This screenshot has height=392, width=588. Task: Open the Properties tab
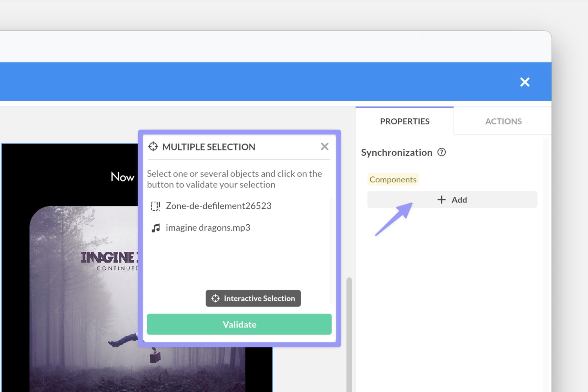[x=405, y=121]
